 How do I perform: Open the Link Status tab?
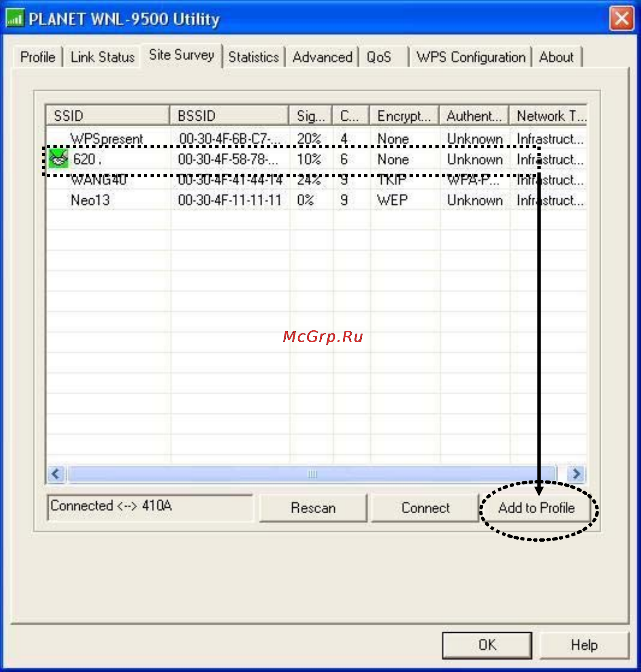(x=103, y=57)
